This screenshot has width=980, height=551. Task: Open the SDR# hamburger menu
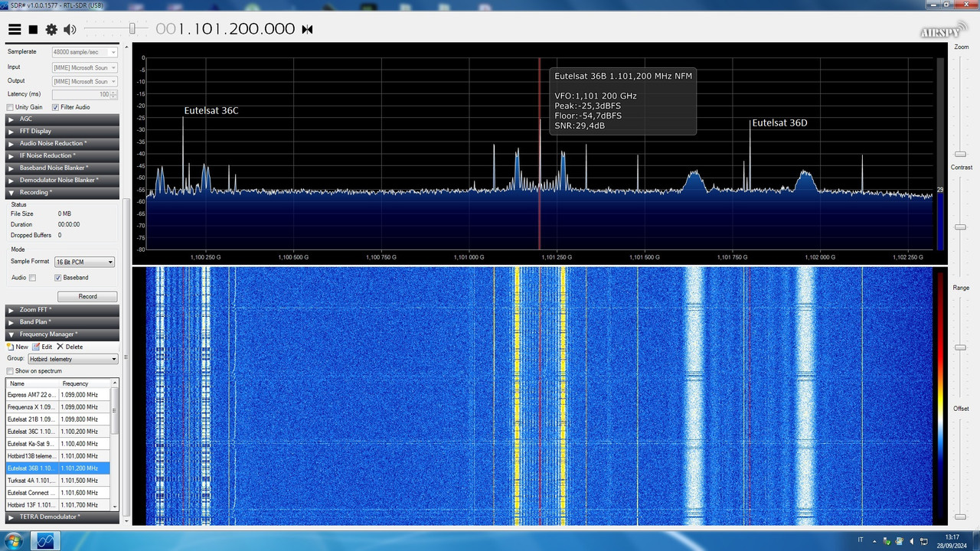[x=15, y=29]
